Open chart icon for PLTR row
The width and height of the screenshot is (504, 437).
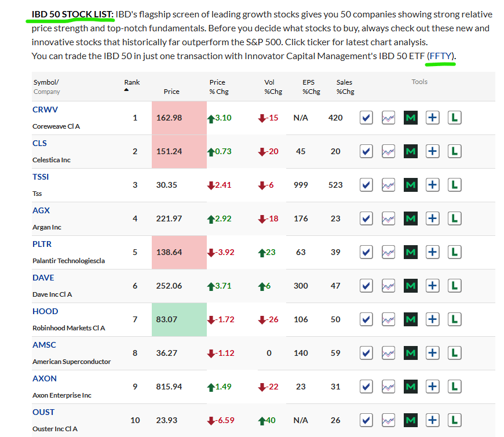point(388,252)
